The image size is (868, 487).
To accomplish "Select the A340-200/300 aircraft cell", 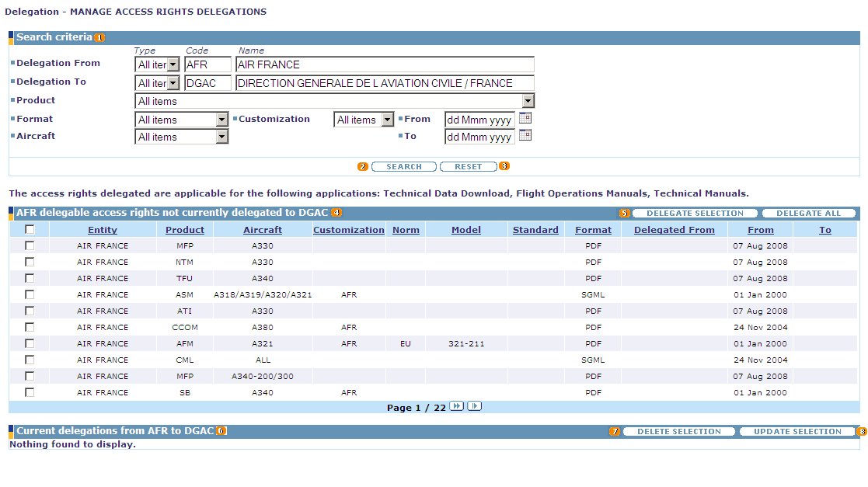I will coord(263,376).
